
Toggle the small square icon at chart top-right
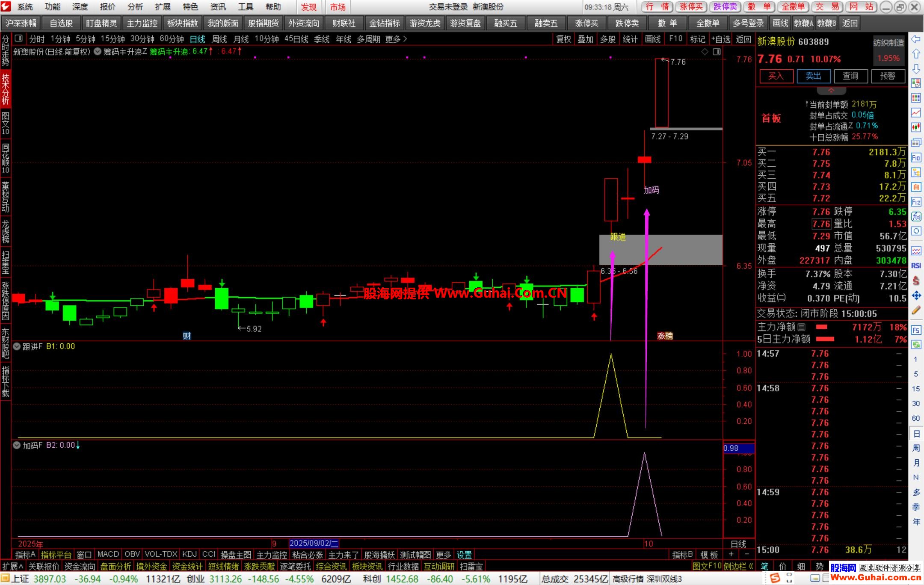[717, 52]
